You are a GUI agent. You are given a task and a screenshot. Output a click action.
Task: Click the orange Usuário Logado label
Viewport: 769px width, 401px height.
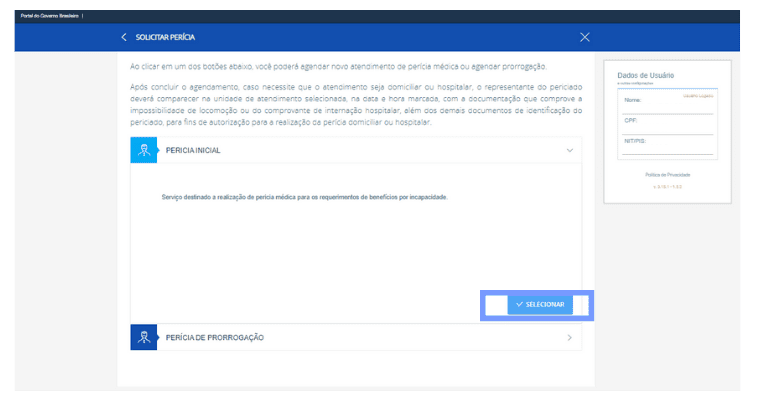tap(698, 95)
